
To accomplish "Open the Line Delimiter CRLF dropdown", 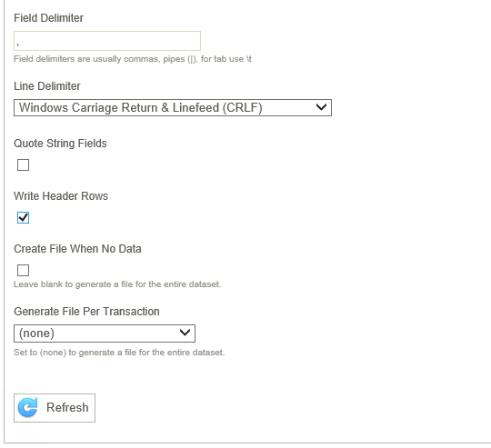I will coord(173,107).
